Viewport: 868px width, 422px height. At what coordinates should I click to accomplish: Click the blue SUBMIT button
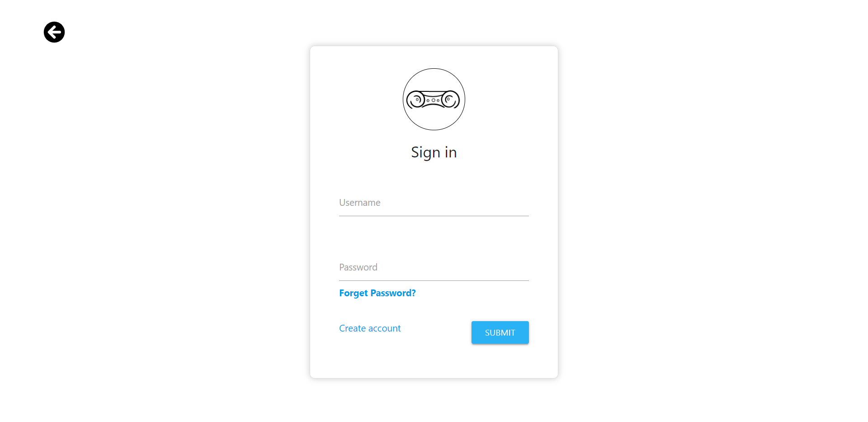tap(500, 332)
